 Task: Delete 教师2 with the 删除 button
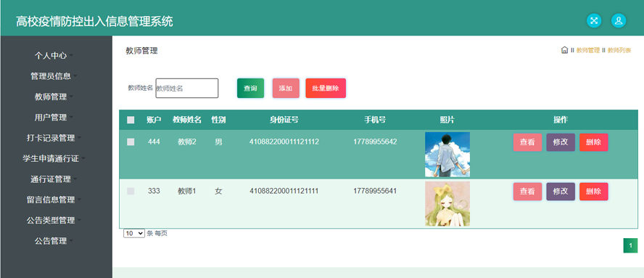pyautogui.click(x=594, y=142)
